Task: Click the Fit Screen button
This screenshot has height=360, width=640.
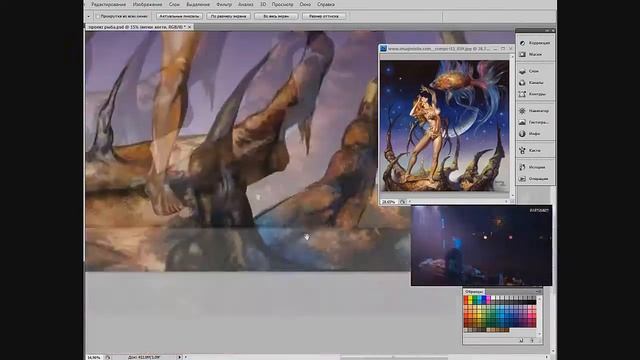Action: coord(228,16)
